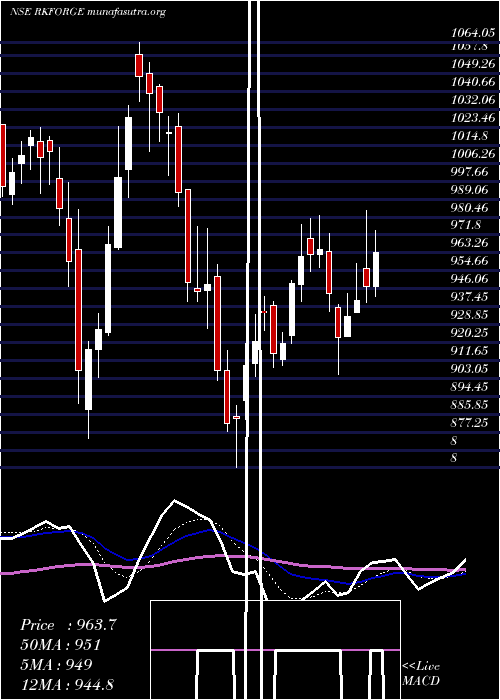Select the 1006.26 price level label
500x700 pixels.
coord(473,154)
